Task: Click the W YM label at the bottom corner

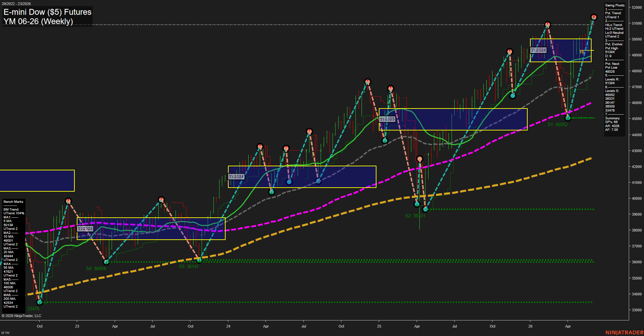Action: pyautogui.click(x=5, y=333)
